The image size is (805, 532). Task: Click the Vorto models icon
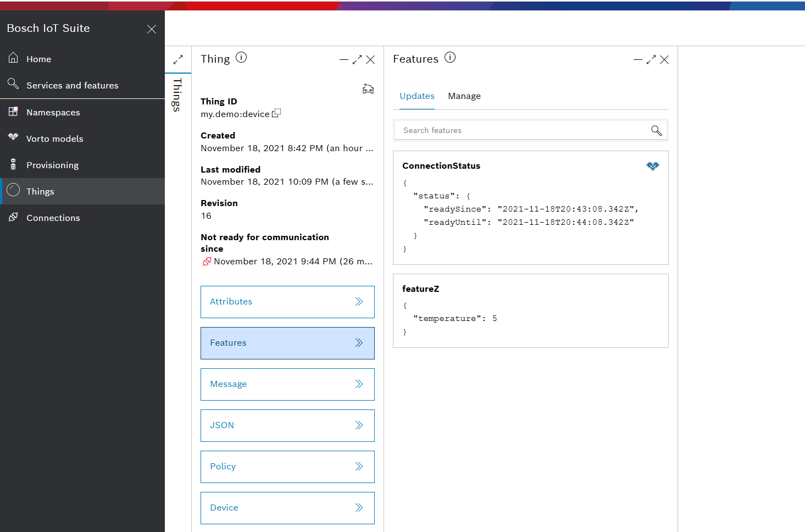point(13,137)
